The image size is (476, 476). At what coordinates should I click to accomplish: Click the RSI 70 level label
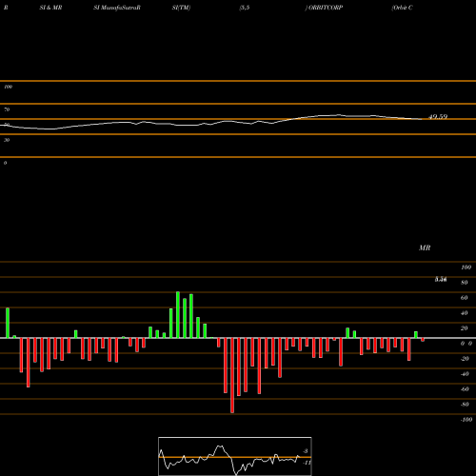tap(7, 109)
